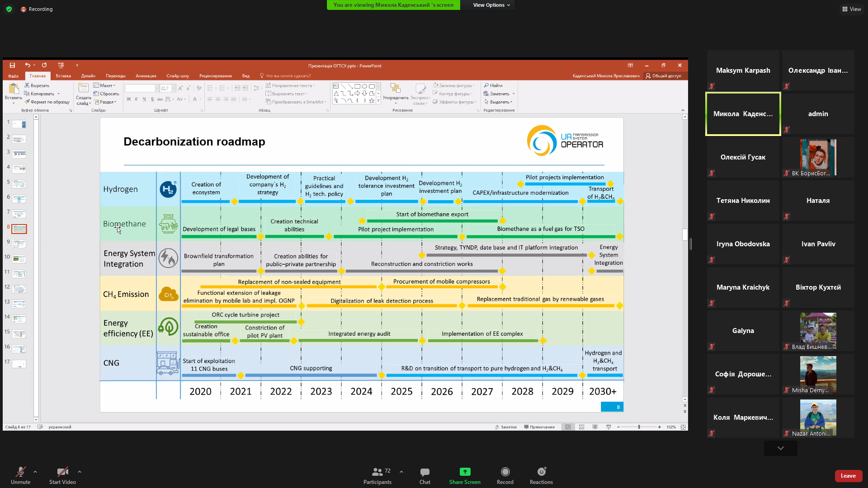Start video camera in Zoom
This screenshot has height=488, width=868.
pos(62,472)
